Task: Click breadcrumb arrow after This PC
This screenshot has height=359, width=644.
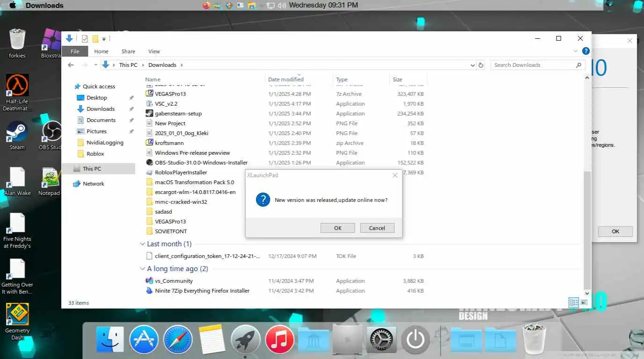Action: [x=143, y=65]
